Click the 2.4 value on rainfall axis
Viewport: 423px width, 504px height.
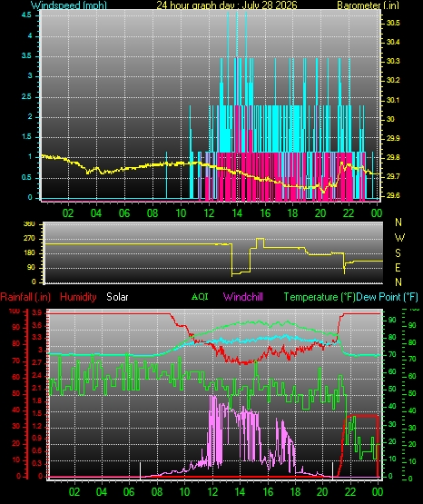click(37, 376)
